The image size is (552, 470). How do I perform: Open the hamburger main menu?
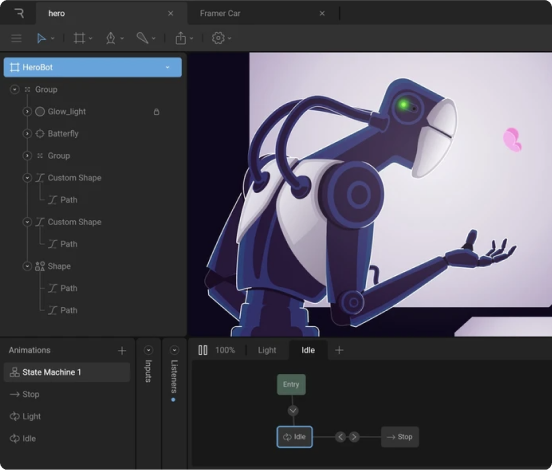(16, 38)
